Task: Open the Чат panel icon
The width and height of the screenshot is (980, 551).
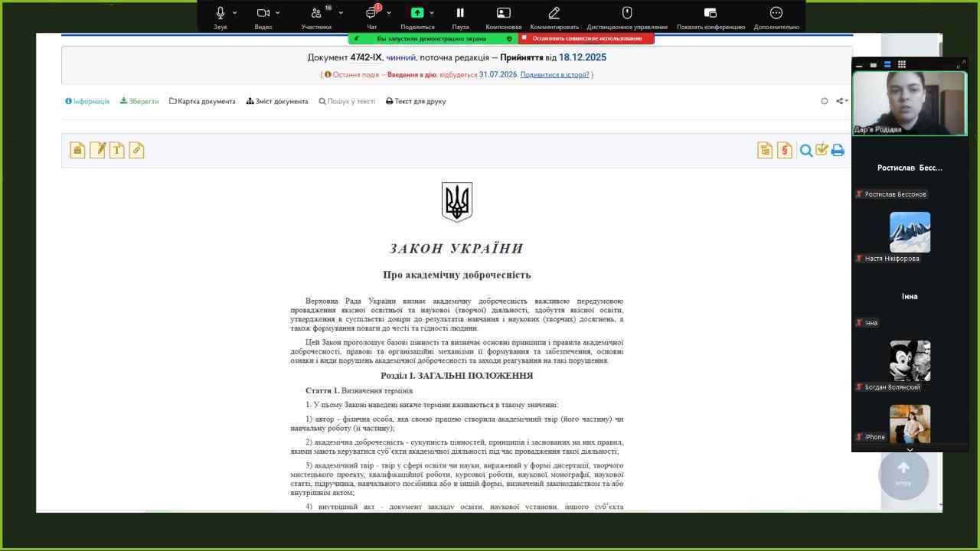Action: (x=371, y=13)
